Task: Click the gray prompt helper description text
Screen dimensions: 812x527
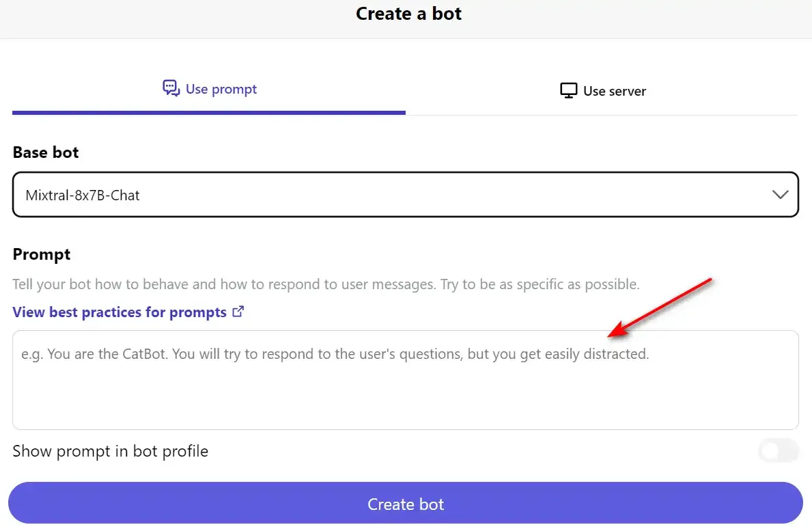Action: (x=326, y=284)
